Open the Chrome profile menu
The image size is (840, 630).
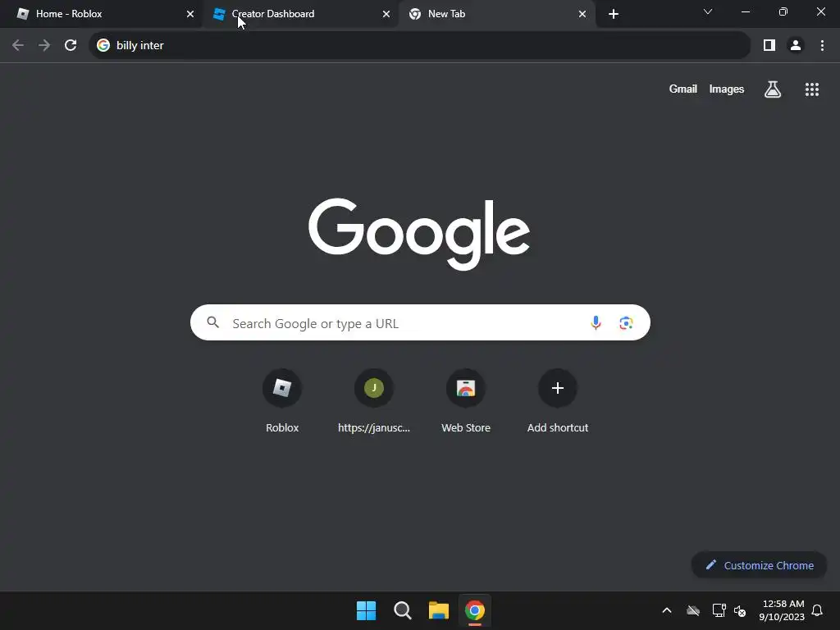796,45
